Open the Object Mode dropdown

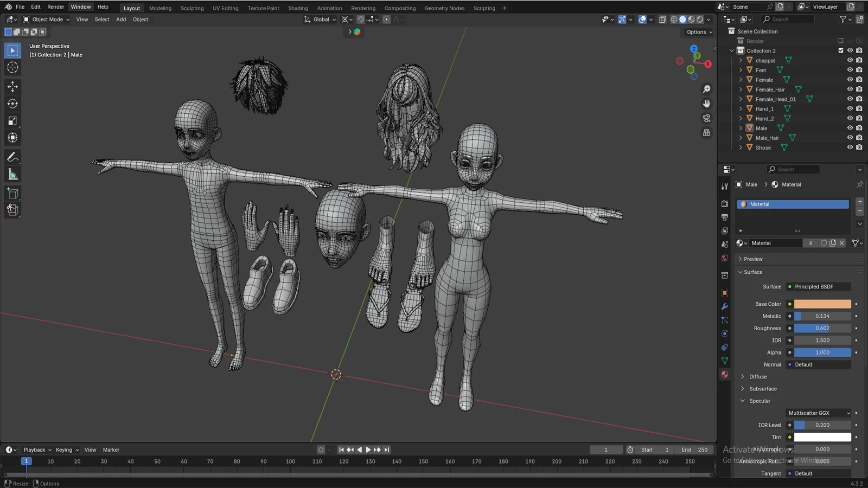tap(46, 19)
